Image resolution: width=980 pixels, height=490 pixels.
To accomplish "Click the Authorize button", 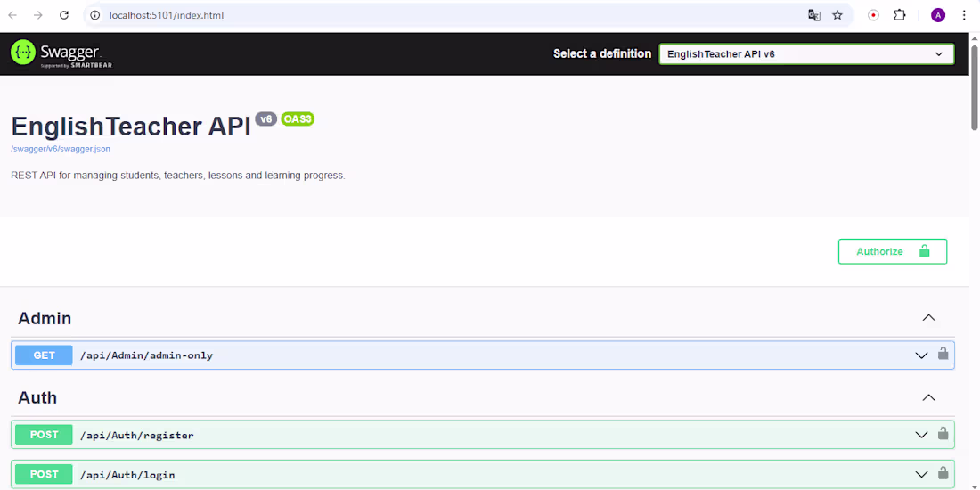I will [893, 251].
